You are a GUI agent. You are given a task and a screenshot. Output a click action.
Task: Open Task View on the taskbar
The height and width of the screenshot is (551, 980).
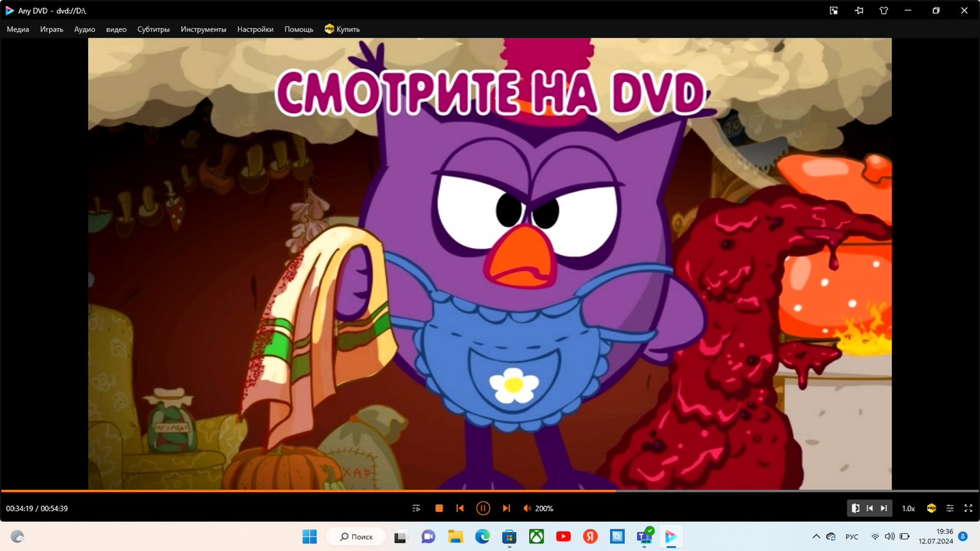coord(400,536)
